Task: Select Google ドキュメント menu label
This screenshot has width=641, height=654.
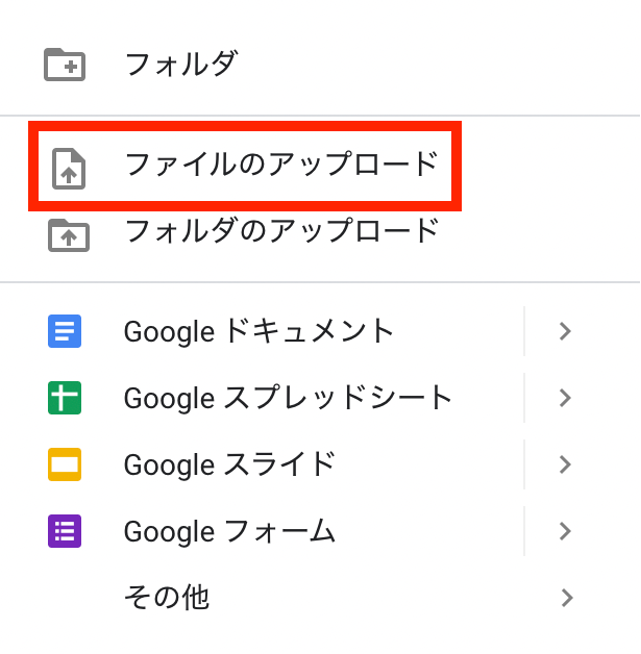Action: point(259,331)
